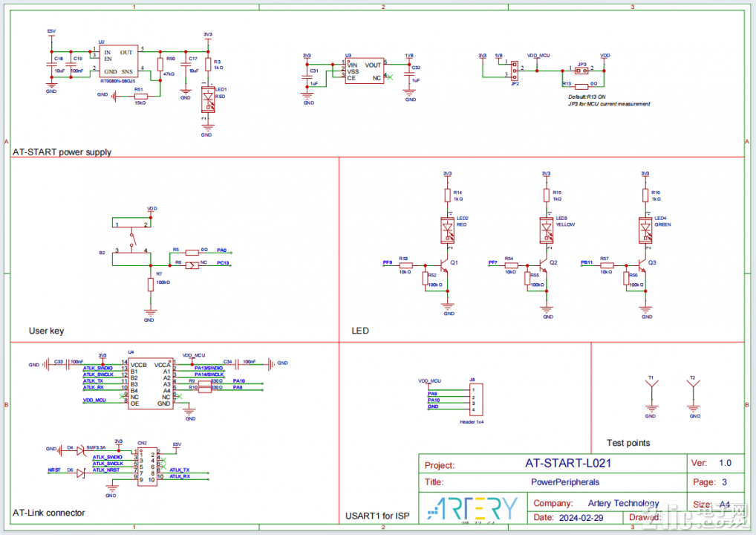Select the NRST net label
This screenshot has width=756, height=535.
54,470
